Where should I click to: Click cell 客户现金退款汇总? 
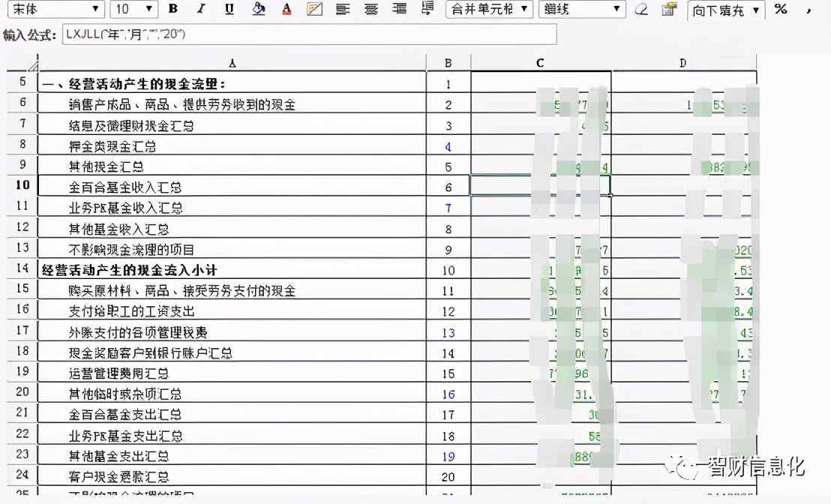pyautogui.click(x=232, y=476)
